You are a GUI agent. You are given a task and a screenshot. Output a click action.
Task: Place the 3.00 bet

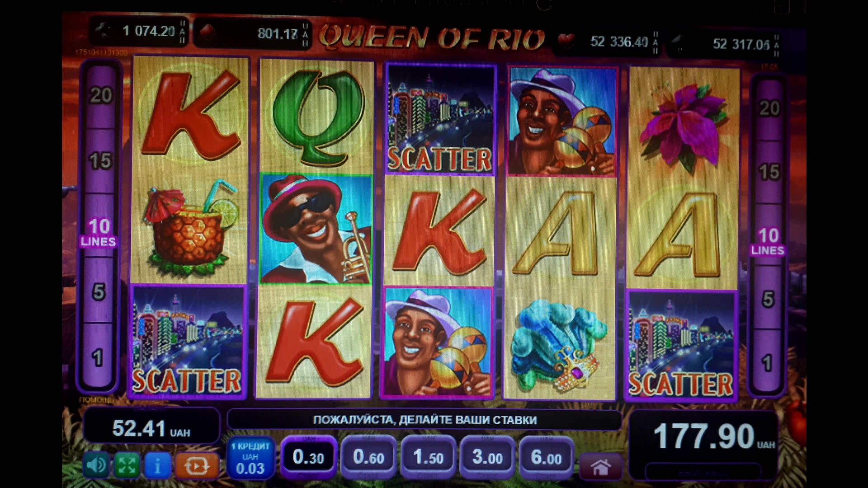(487, 457)
